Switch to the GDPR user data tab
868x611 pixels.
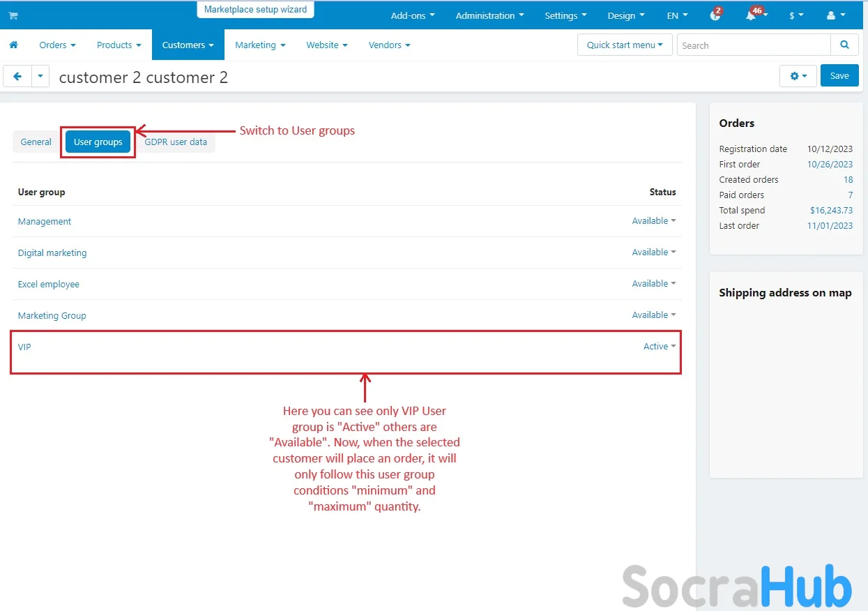176,142
